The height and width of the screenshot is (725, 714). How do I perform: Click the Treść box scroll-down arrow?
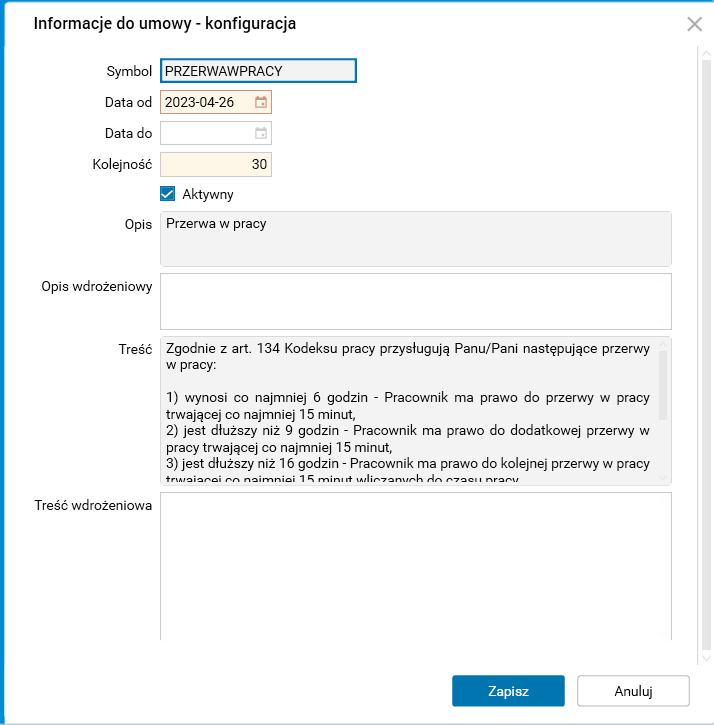(x=664, y=478)
